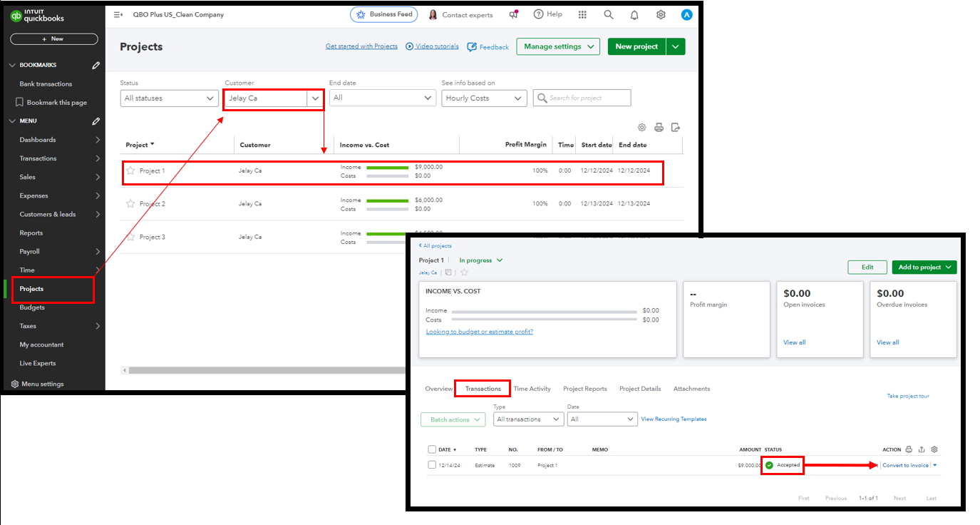The width and height of the screenshot is (980, 525).
Task: Open the apps grid icon in top bar
Action: coord(582,14)
